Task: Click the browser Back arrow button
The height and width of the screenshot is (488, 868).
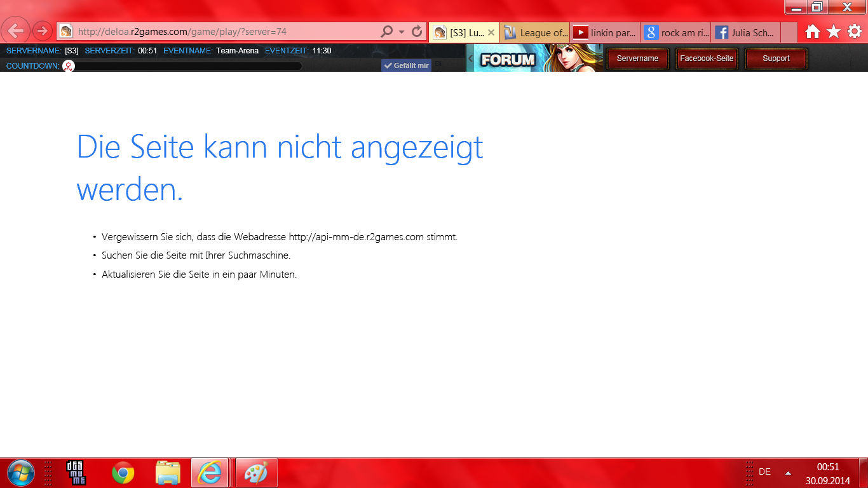Action: pyautogui.click(x=16, y=30)
